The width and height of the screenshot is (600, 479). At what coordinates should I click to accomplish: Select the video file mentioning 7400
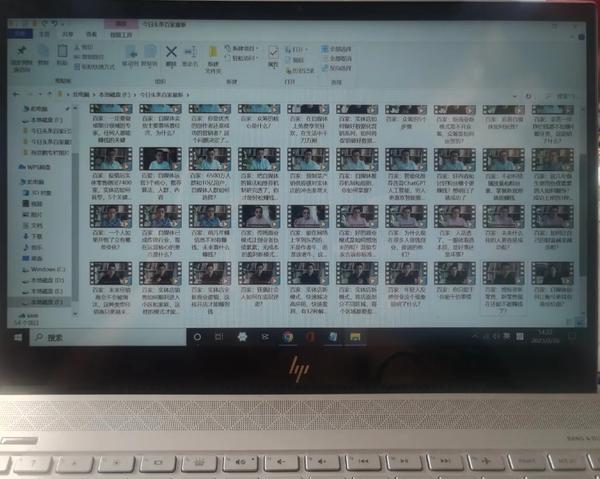coord(111,173)
